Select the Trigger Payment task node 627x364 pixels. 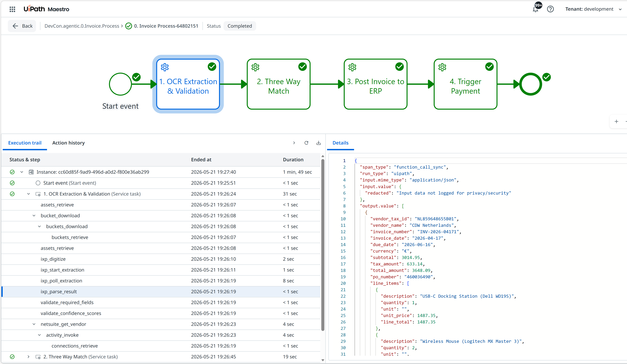pos(465,84)
